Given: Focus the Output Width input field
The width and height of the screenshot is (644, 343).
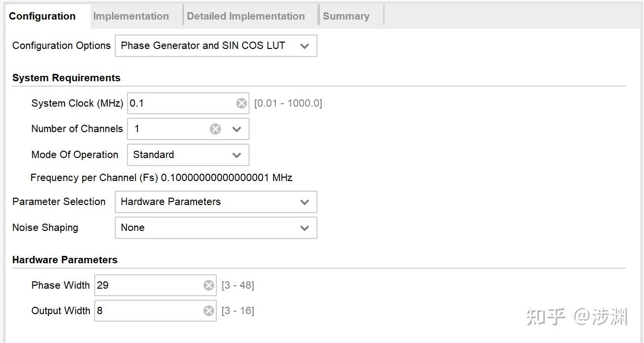Looking at the screenshot, I should tap(147, 311).
